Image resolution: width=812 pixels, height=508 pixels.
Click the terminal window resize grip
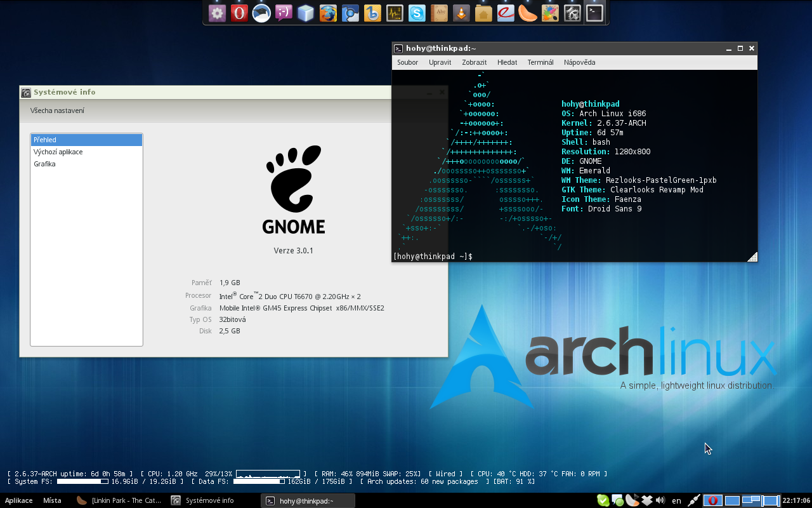click(x=752, y=257)
